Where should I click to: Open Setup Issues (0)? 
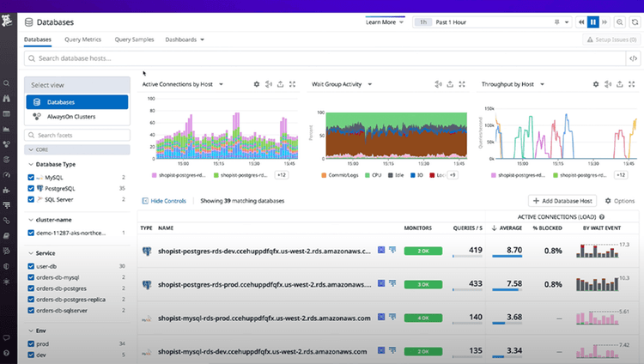coord(611,39)
